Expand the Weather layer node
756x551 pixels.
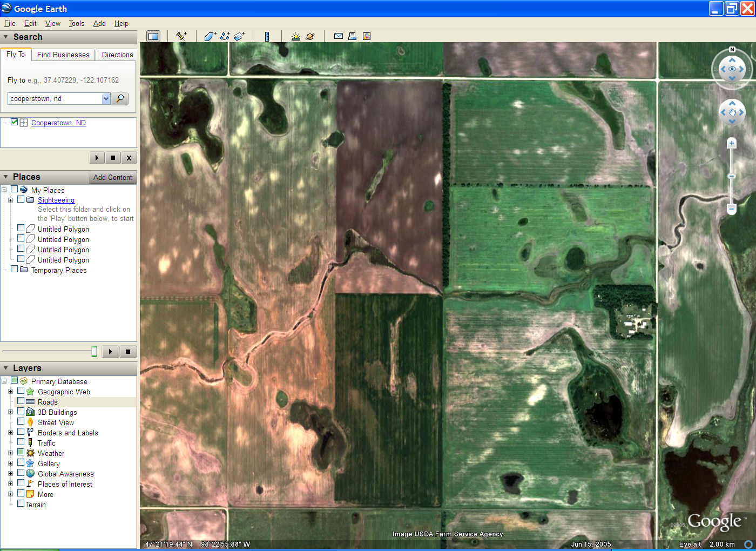coord(10,453)
